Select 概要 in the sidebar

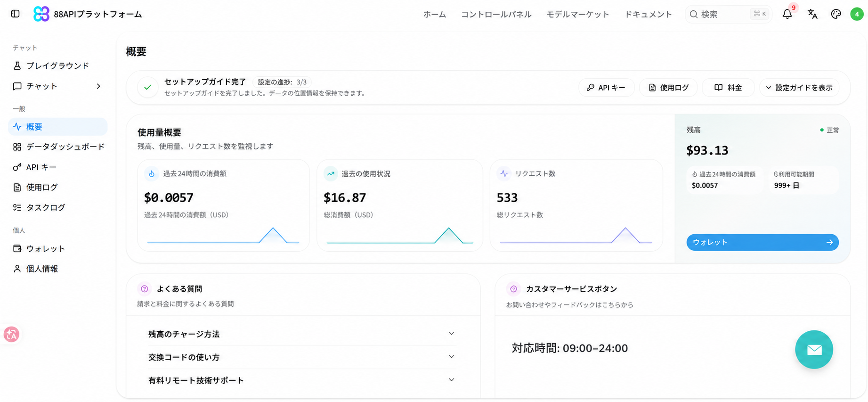tap(57, 127)
